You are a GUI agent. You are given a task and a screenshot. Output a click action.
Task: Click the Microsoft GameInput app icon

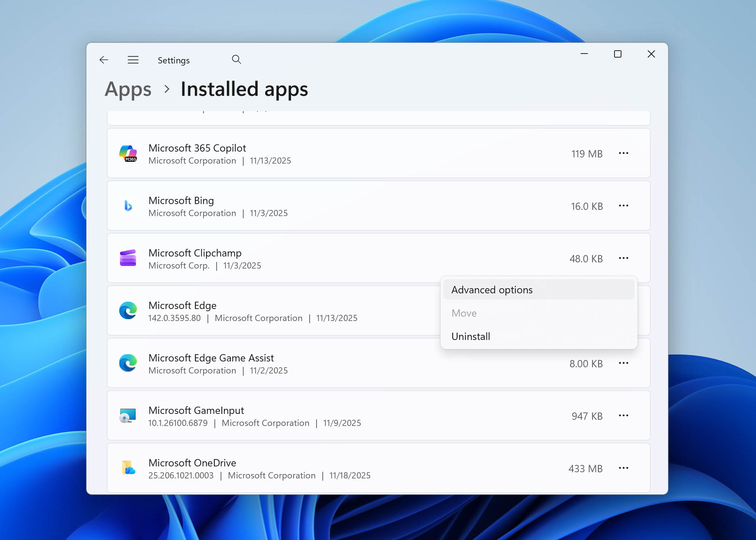(x=128, y=415)
